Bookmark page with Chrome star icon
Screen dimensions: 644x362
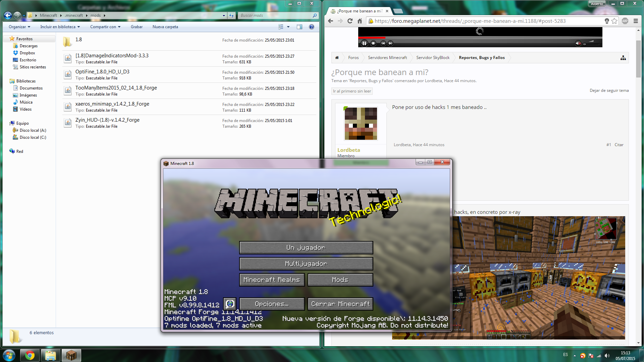[614, 21]
